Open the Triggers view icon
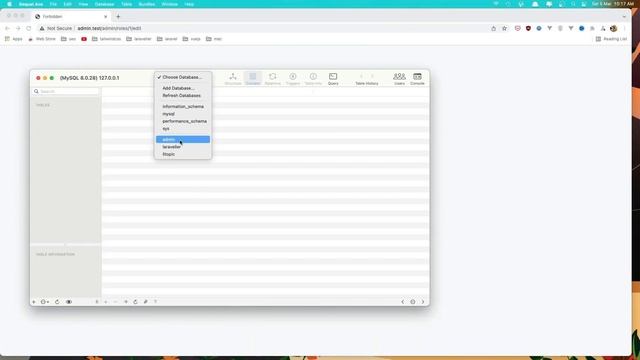Screen dimensions: 640x360 point(293,79)
